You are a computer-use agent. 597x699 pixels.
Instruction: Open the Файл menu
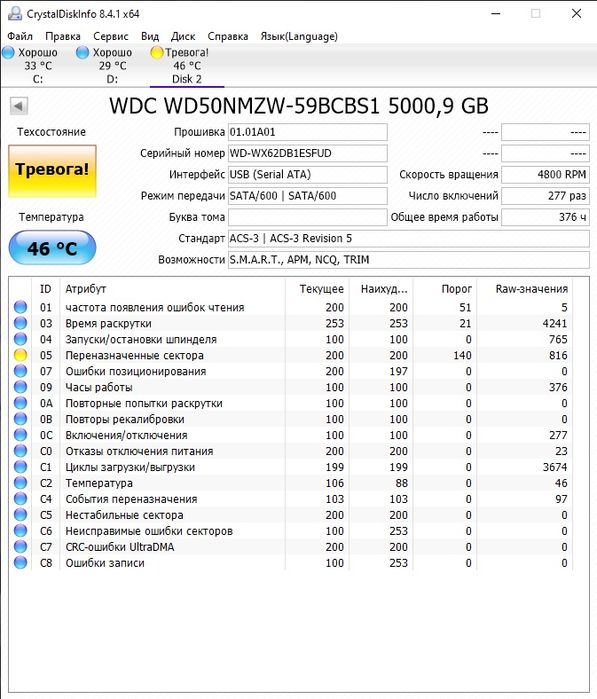20,36
